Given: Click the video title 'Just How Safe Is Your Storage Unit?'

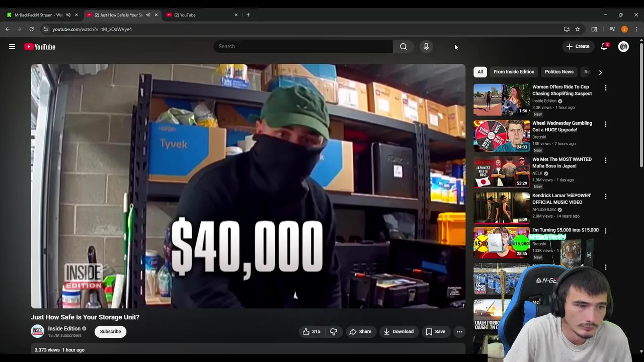Looking at the screenshot, I should coord(85,317).
